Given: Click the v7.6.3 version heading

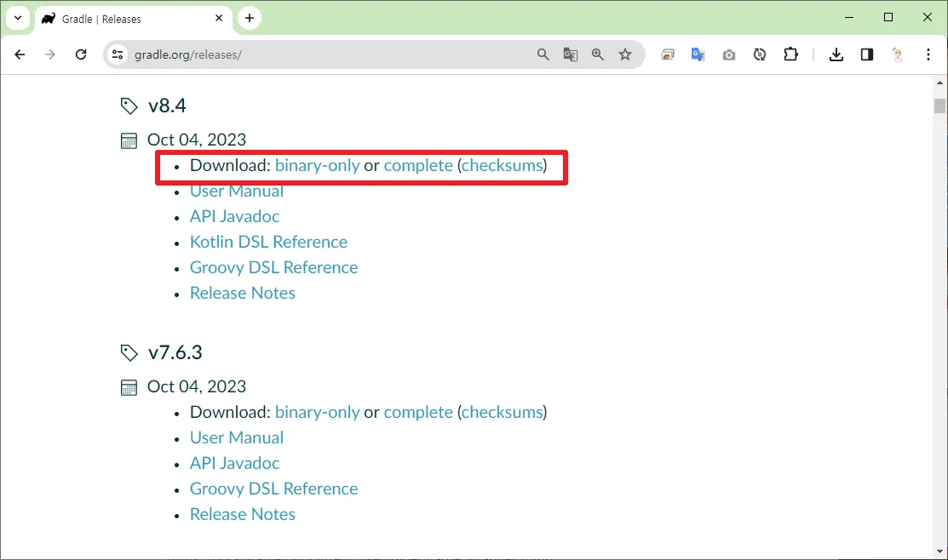Looking at the screenshot, I should tap(175, 352).
